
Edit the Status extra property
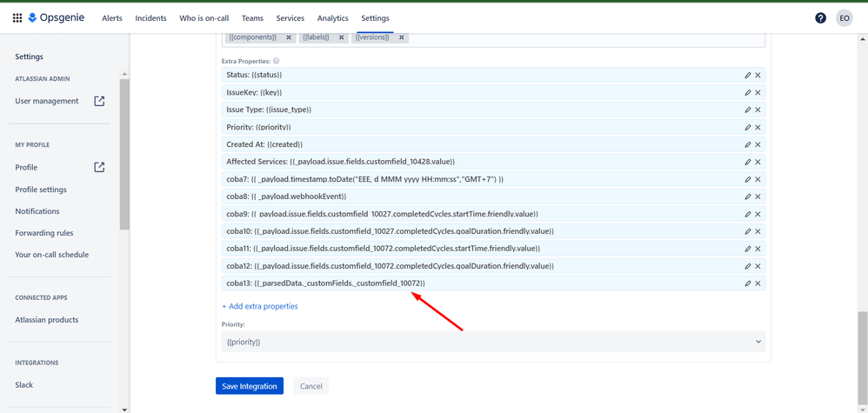click(748, 76)
